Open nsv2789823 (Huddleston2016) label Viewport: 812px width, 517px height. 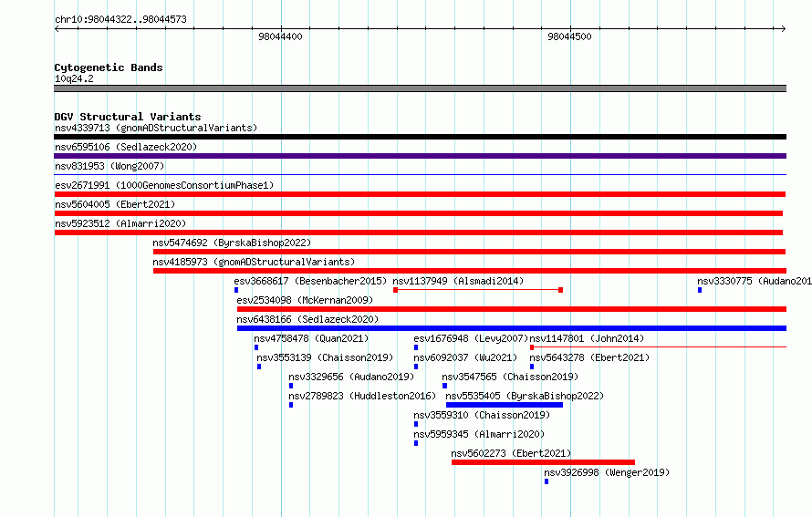(x=362, y=396)
